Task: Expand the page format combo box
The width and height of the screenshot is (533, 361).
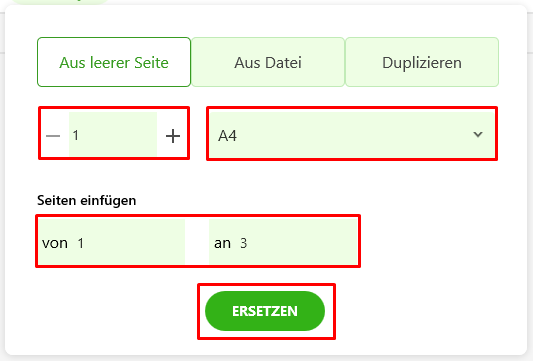Action: 352,135
